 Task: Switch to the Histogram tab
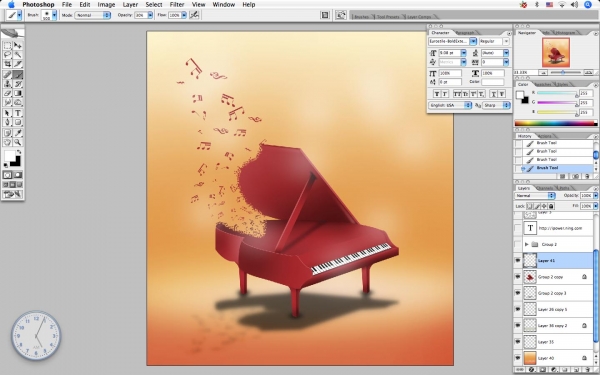[x=566, y=33]
